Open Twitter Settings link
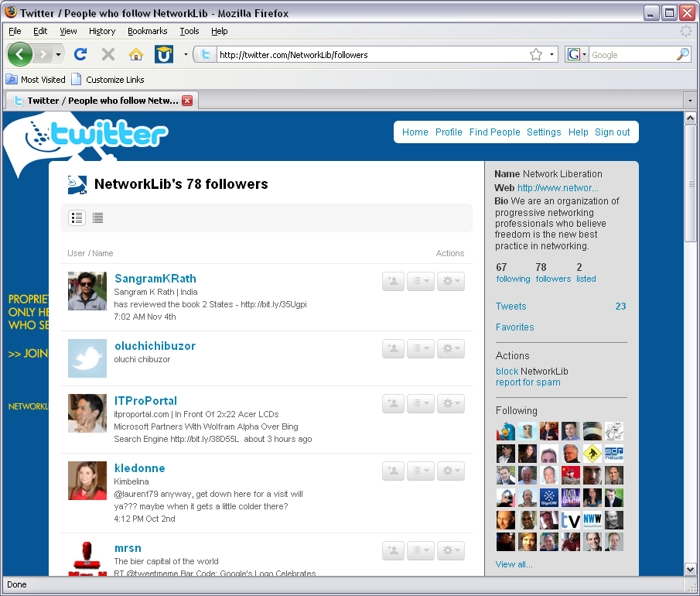The width and height of the screenshot is (700, 596). coord(544,132)
